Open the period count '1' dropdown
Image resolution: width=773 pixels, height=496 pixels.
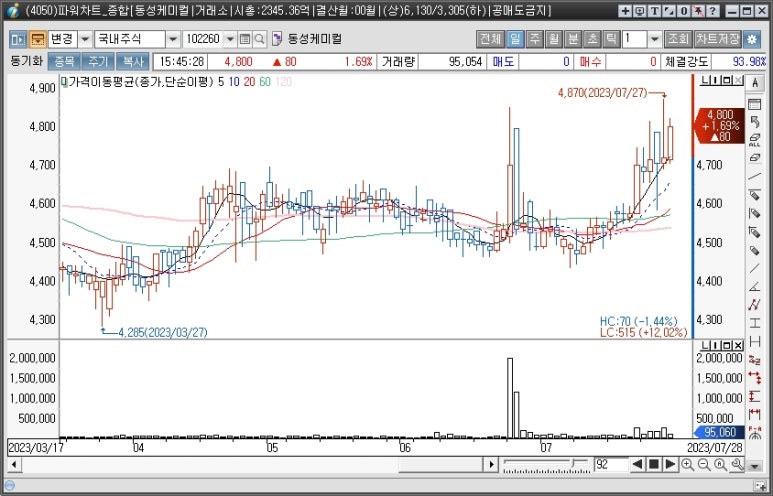[x=654, y=39]
